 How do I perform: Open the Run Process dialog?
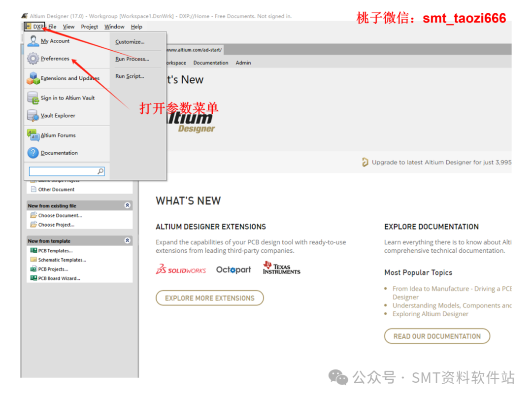tap(131, 59)
